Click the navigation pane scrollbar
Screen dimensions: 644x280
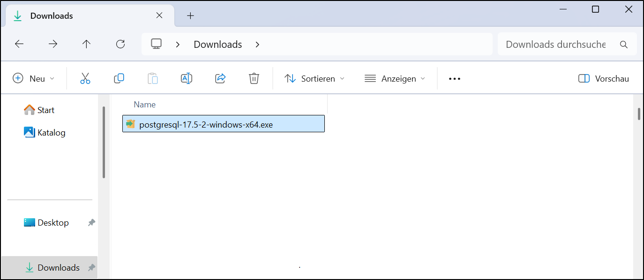(104, 143)
